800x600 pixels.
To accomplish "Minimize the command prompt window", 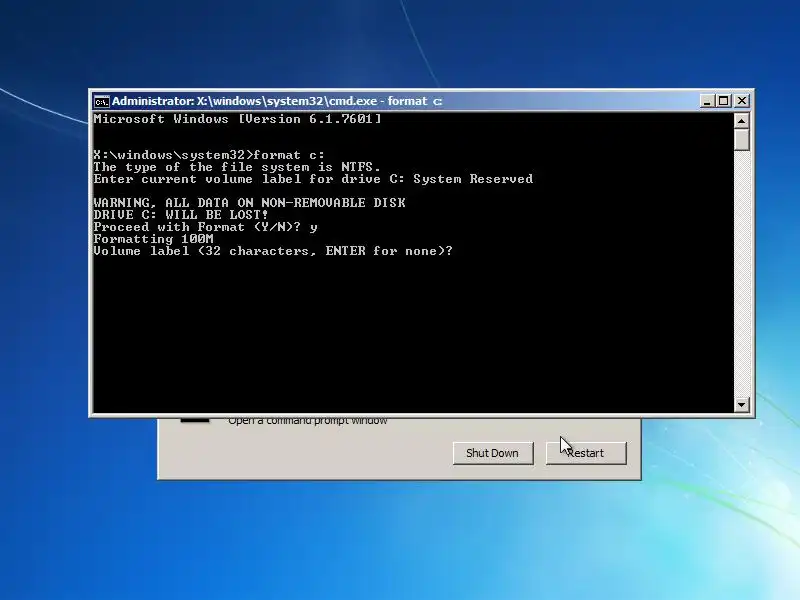I will [707, 101].
